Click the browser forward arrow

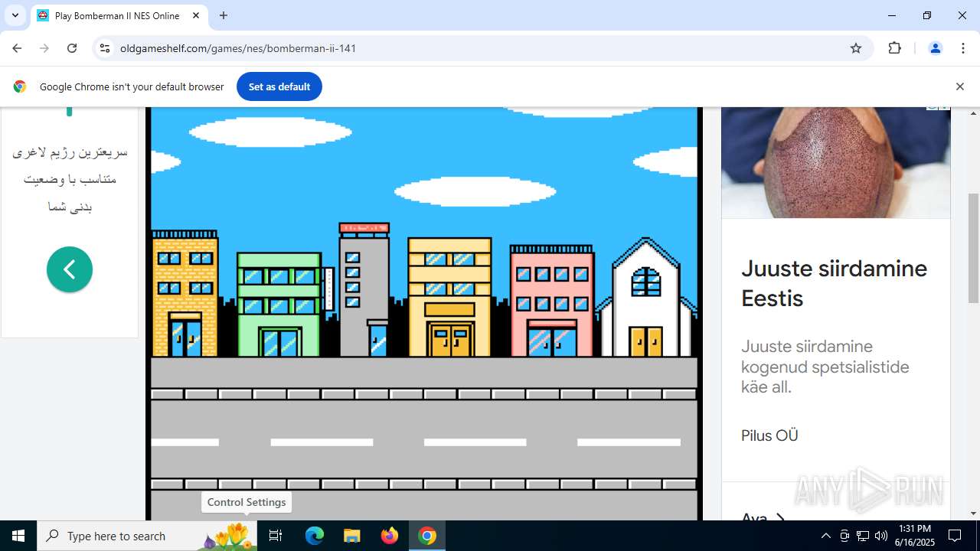click(x=44, y=48)
